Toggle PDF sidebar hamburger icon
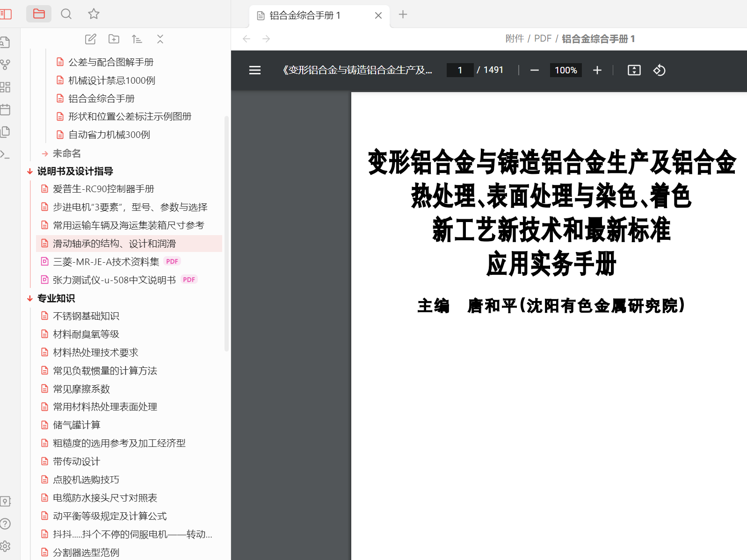Screen dimensions: 747x560 point(255,70)
